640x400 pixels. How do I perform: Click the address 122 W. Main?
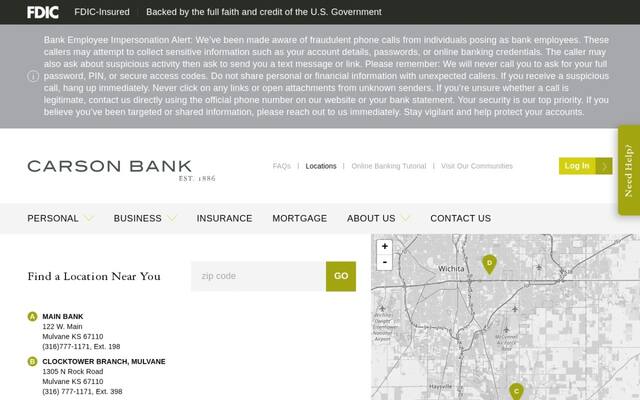tap(62, 327)
